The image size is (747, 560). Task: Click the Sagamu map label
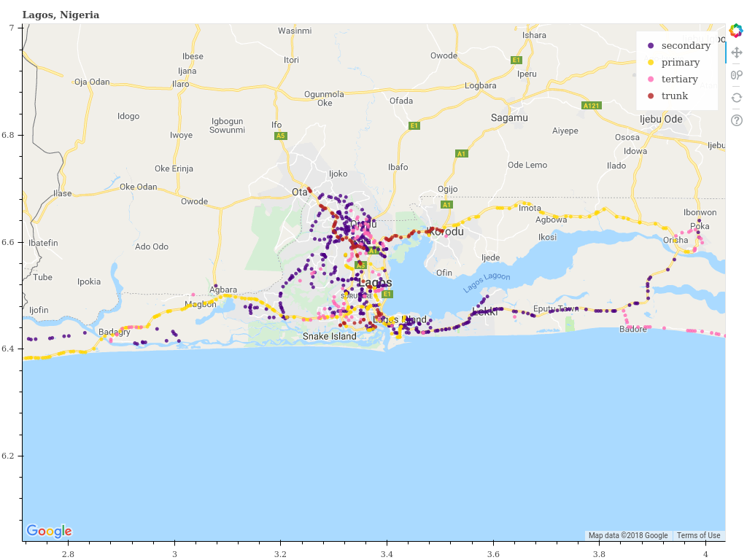pos(509,117)
